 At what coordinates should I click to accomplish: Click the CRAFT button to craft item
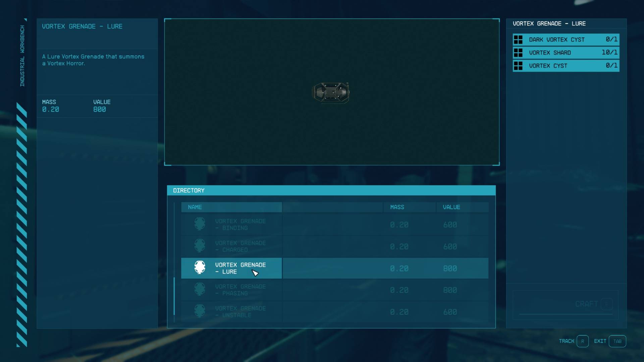tap(587, 304)
